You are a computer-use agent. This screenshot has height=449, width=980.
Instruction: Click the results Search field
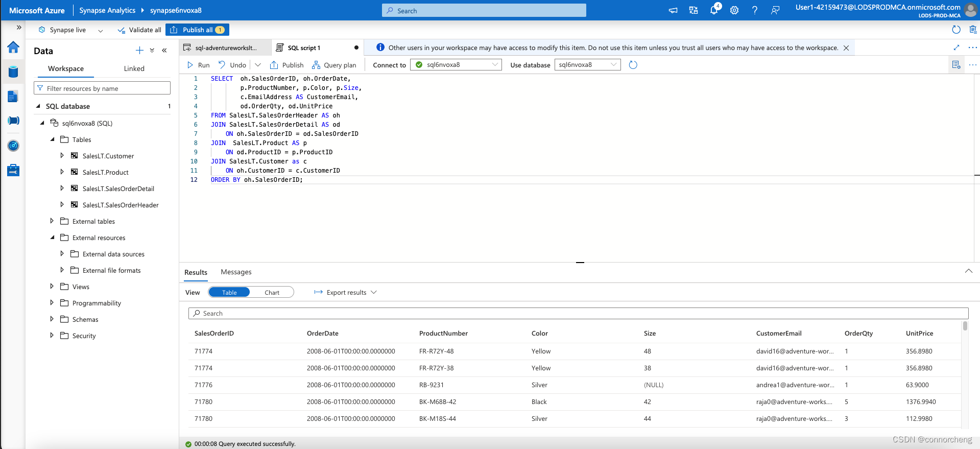(579, 313)
